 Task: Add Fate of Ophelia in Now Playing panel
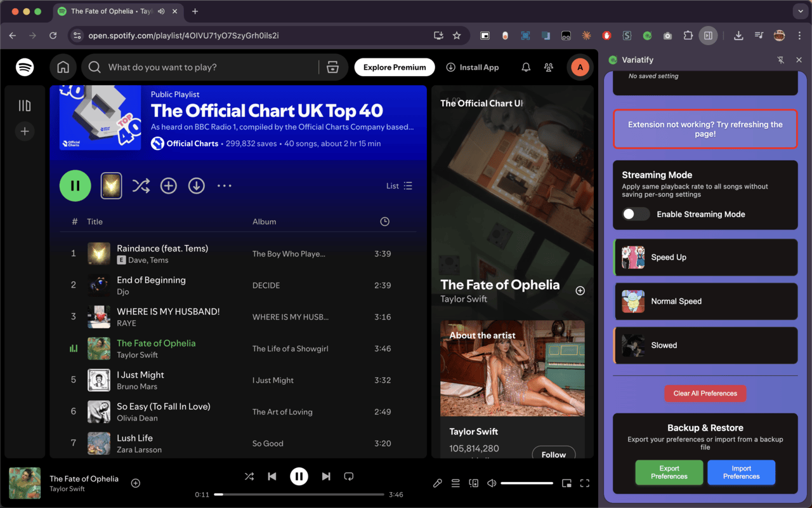point(580,291)
